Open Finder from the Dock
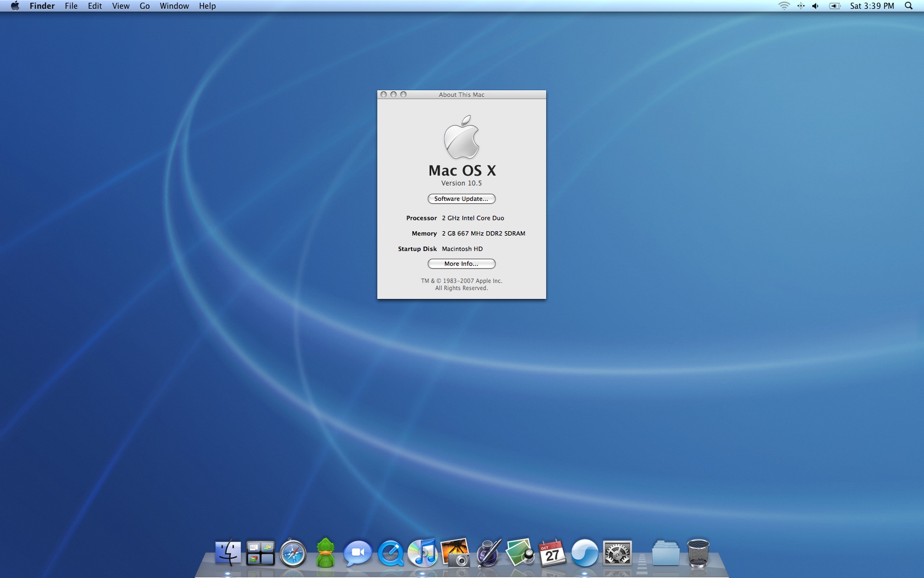924x578 pixels. pos(228,553)
